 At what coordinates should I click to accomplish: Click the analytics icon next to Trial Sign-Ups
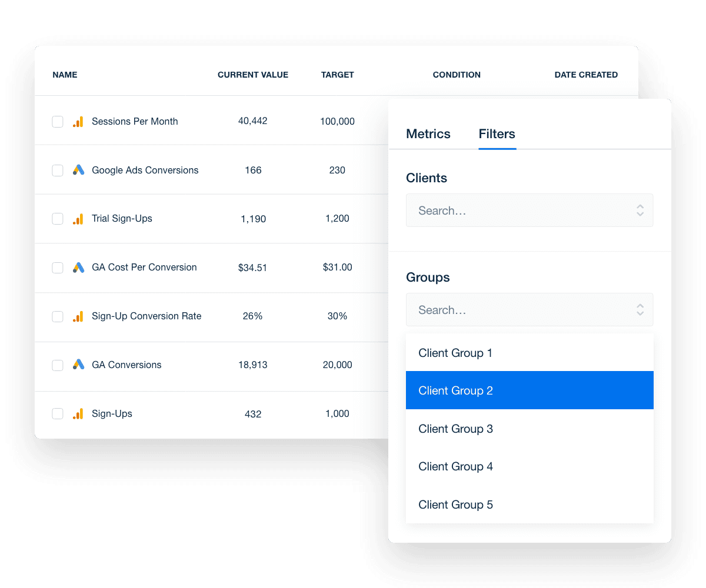78,219
